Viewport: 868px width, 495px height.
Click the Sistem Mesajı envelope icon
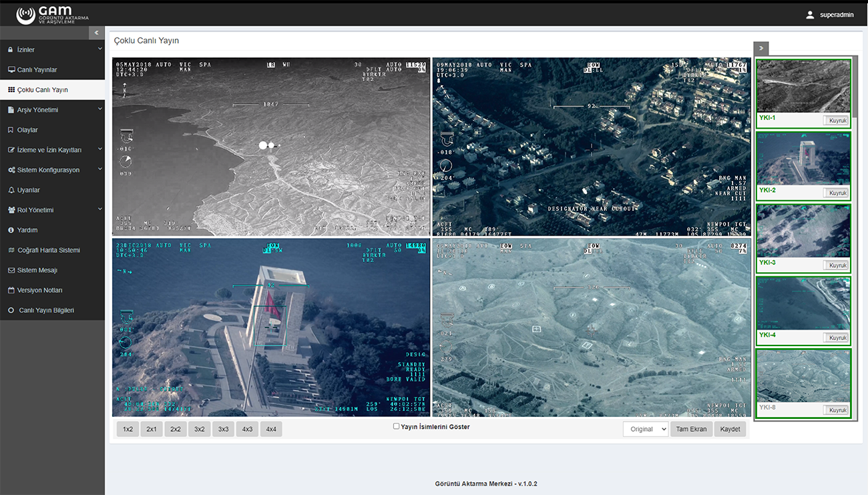[11, 270]
